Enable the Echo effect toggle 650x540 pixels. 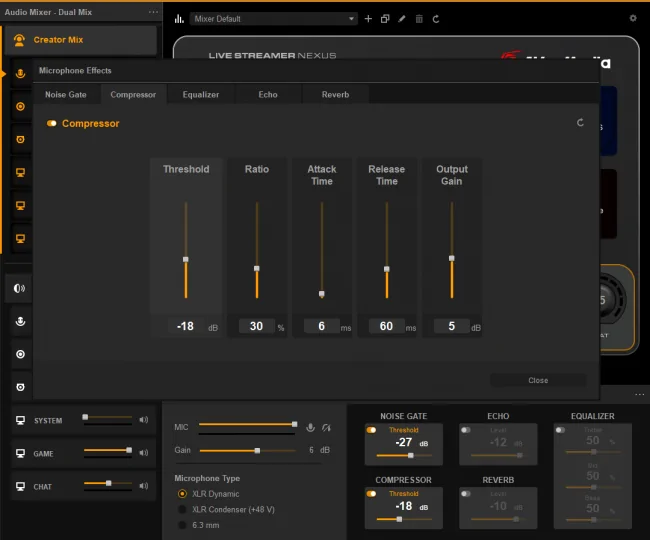466,430
